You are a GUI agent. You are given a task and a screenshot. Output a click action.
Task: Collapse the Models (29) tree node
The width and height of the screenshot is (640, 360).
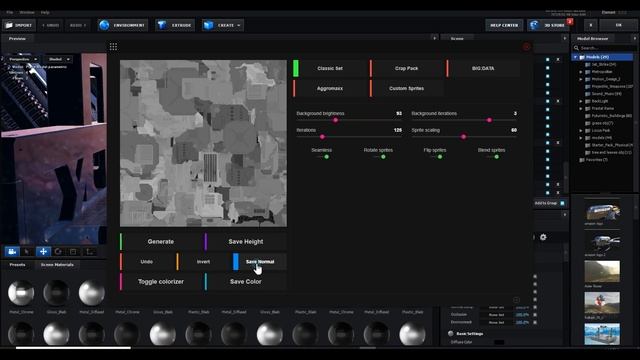coord(575,57)
